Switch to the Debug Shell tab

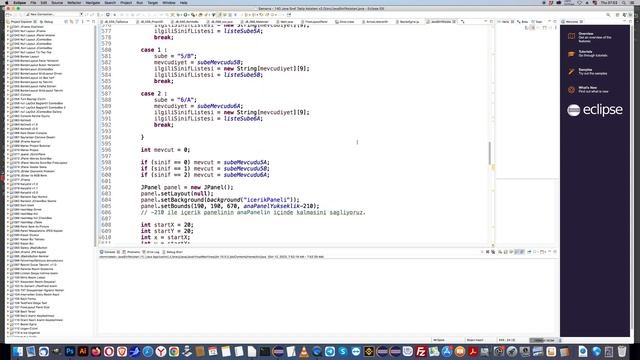coord(173,252)
